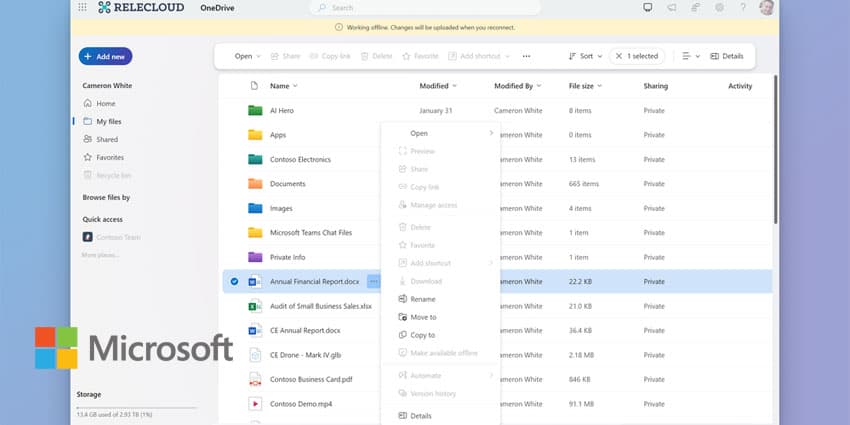The height and width of the screenshot is (425, 850).
Task: Open the user profile picture
Action: [x=767, y=7]
